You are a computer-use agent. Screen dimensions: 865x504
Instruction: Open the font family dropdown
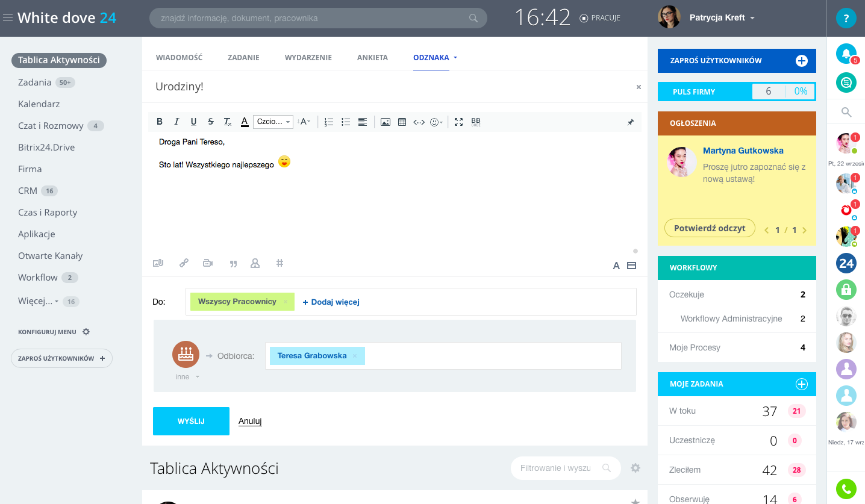(x=273, y=122)
